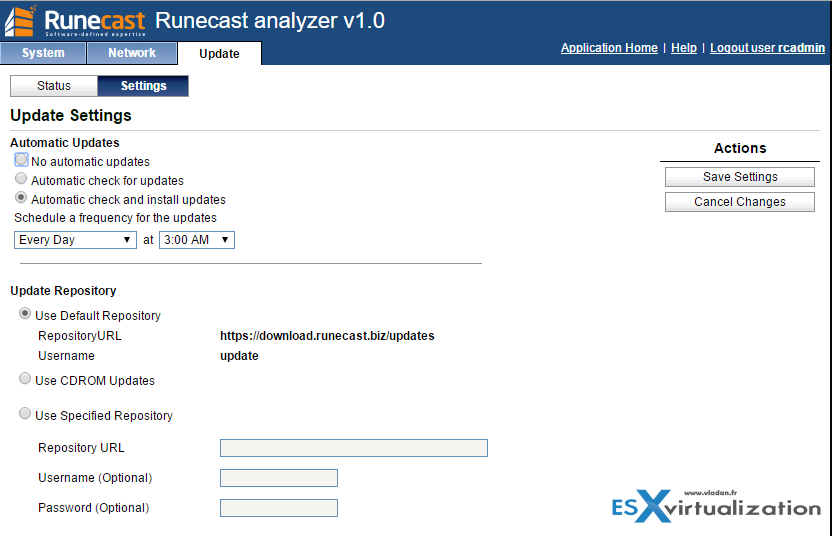Select Use CDROM Updates radio button
The width and height of the screenshot is (832, 536).
[x=25, y=378]
